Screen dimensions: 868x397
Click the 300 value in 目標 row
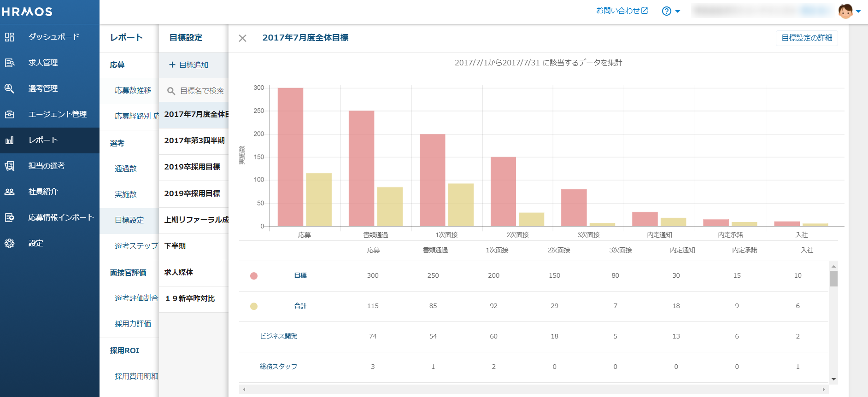coord(373,275)
